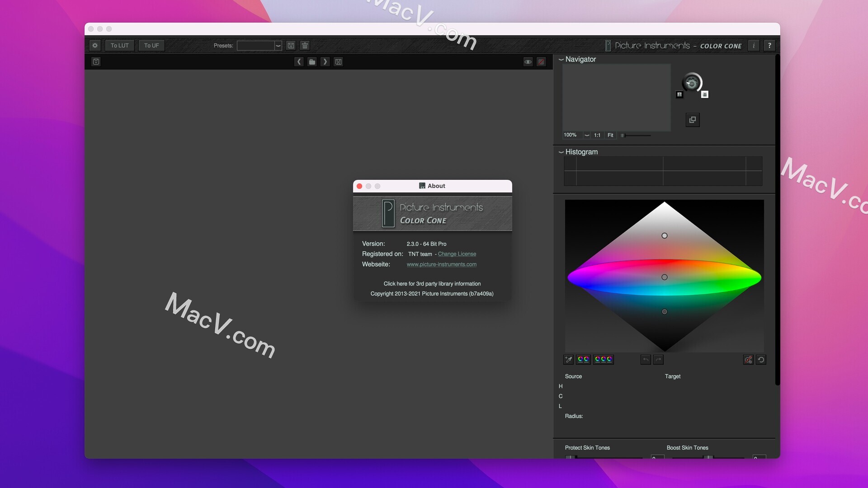
Task: Click the info (i) icon in the header
Action: coord(754,46)
